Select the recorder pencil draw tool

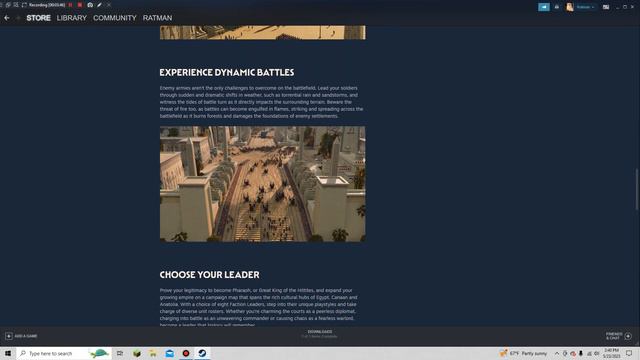(x=99, y=5)
